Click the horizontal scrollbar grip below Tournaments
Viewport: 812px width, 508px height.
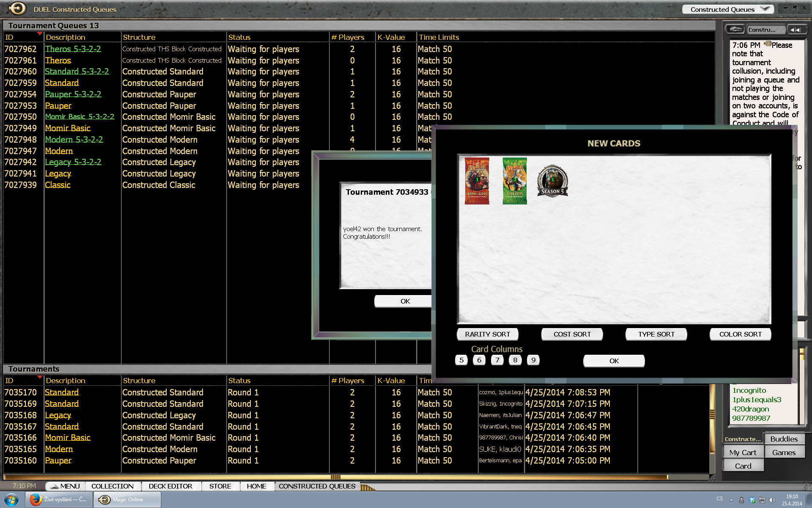[x=335, y=477]
